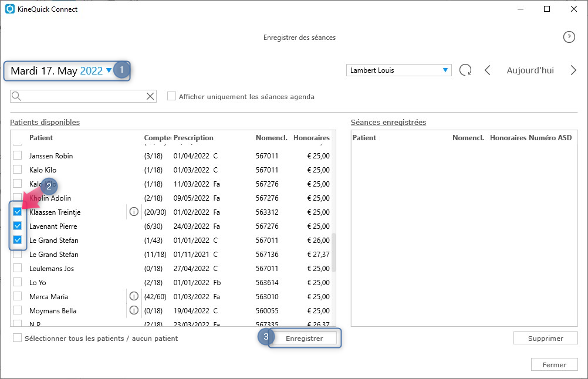The height and width of the screenshot is (379, 588).
Task: Jump to Aujourd'hui
Action: [x=530, y=70]
